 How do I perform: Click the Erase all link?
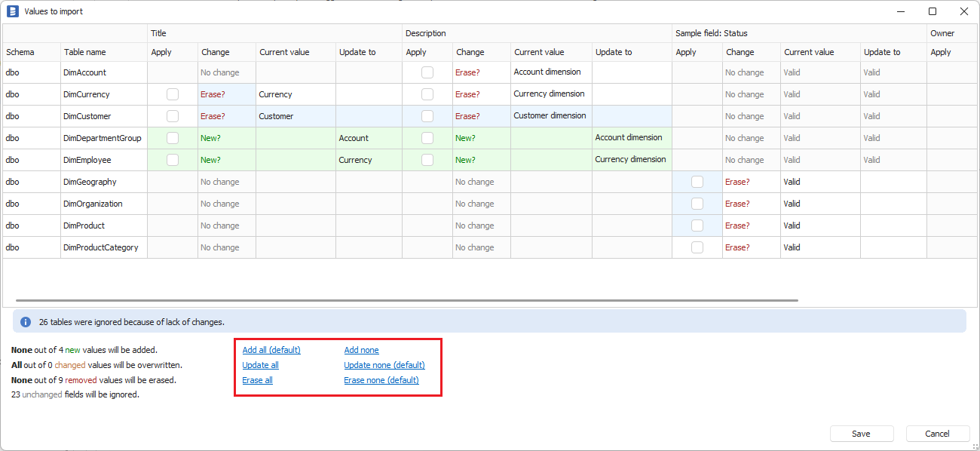[257, 380]
